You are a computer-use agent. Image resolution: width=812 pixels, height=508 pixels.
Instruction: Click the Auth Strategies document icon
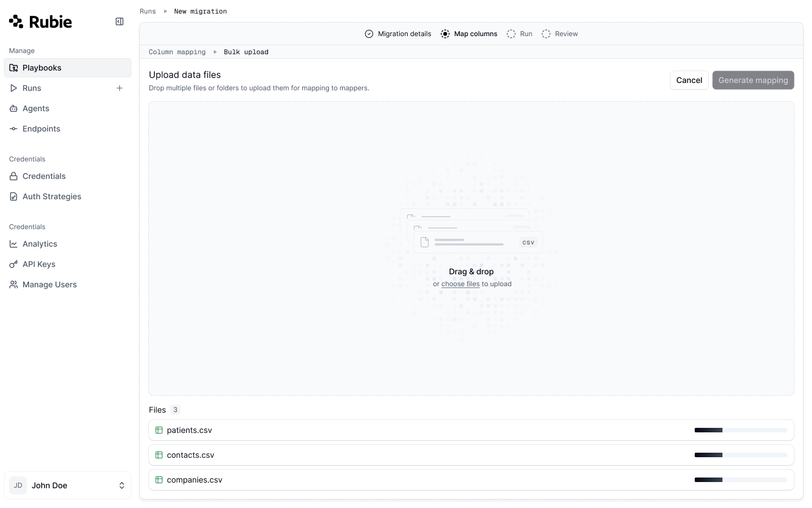pos(14,196)
